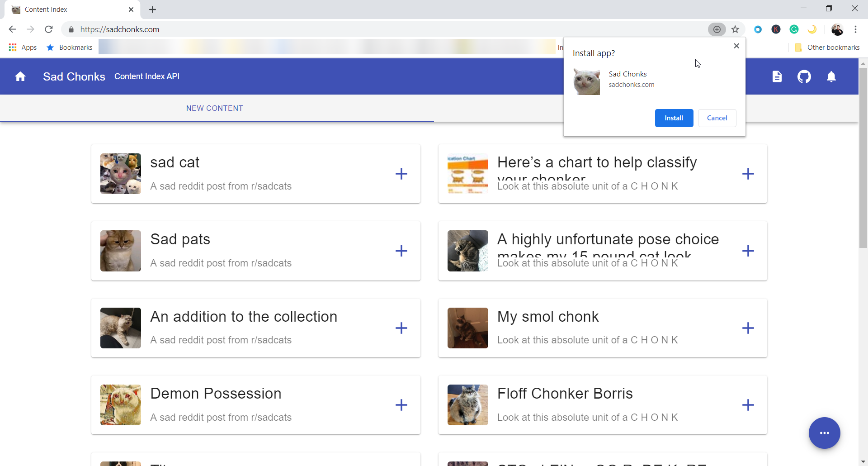Click the install app icon in address bar

717,29
